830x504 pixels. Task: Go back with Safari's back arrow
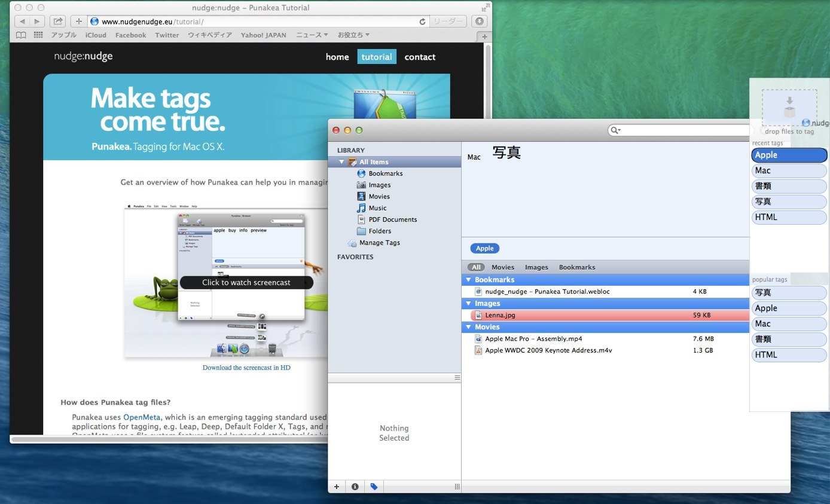[x=22, y=22]
